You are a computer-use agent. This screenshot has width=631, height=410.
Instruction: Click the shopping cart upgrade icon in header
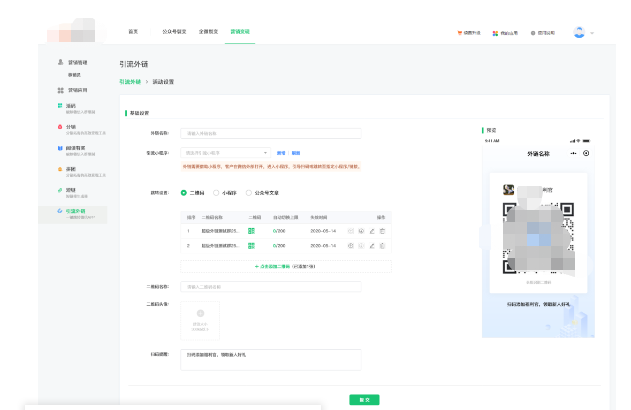pyautogui.click(x=460, y=33)
